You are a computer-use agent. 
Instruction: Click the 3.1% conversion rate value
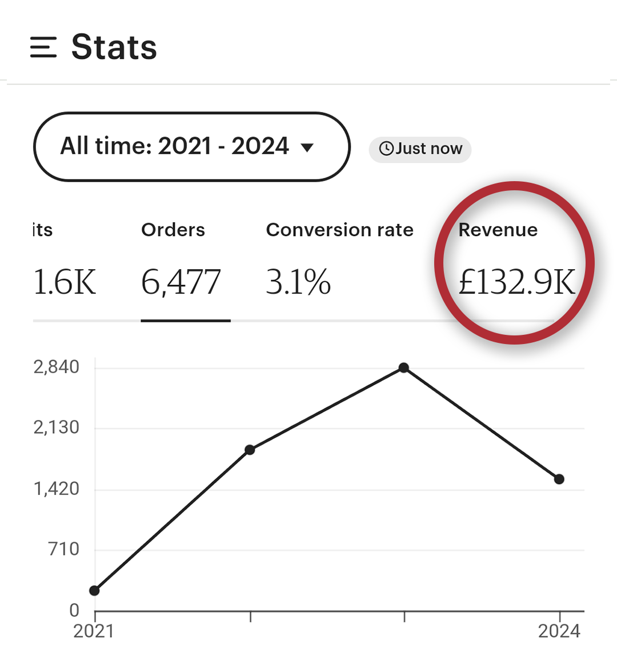[x=298, y=282]
